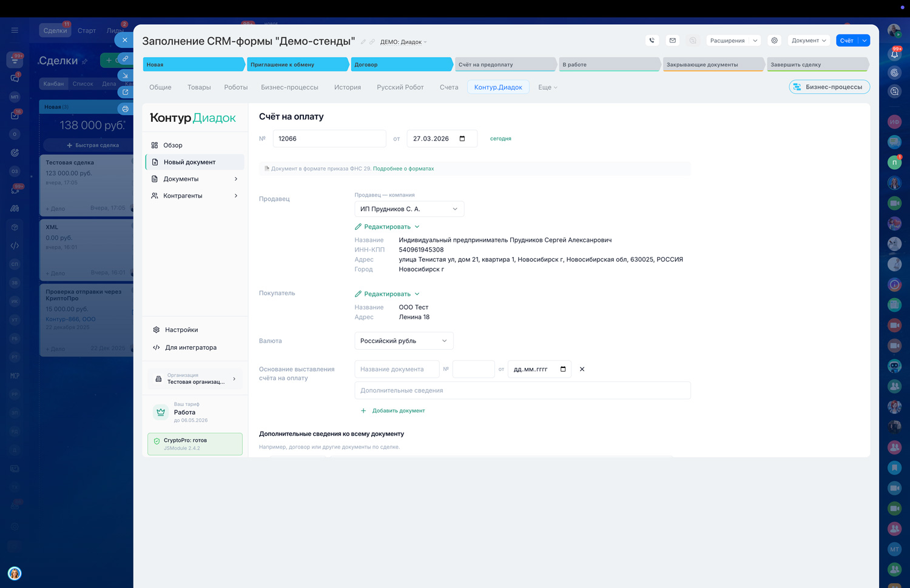Expand the Ещё tabs menu

coord(547,87)
